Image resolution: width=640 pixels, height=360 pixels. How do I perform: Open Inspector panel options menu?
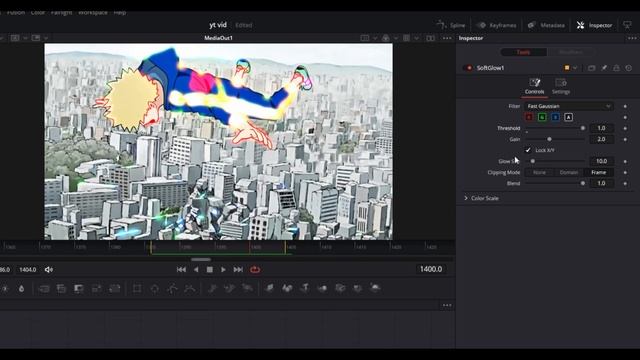[x=632, y=38]
